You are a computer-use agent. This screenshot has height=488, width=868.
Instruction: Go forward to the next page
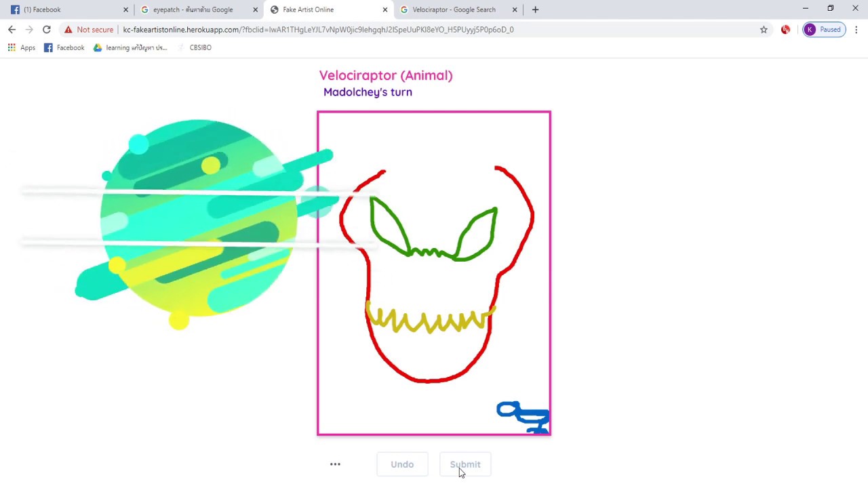(x=29, y=30)
